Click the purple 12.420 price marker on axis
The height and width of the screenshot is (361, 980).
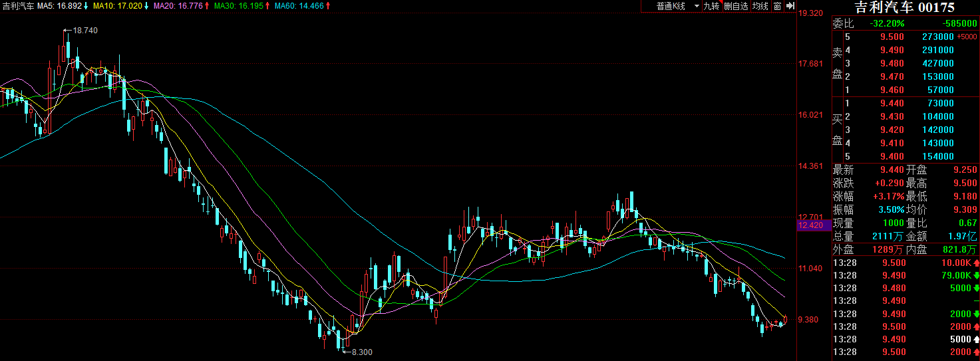click(810, 225)
